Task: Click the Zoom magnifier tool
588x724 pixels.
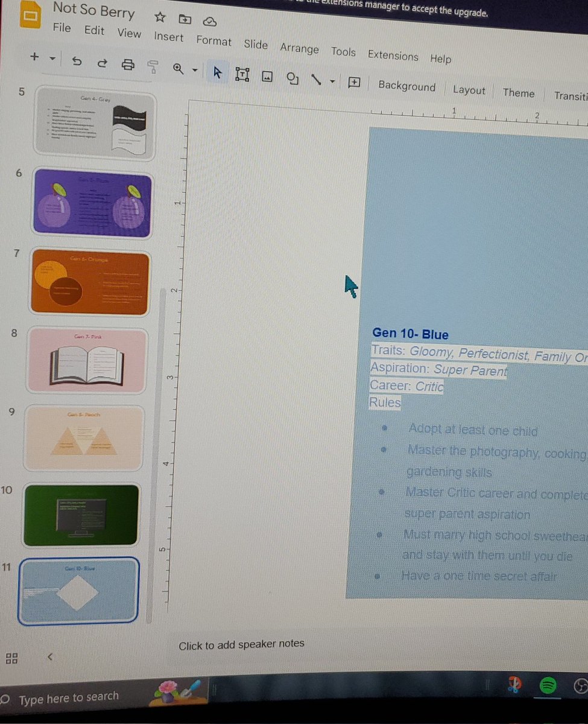Action: 179,69
